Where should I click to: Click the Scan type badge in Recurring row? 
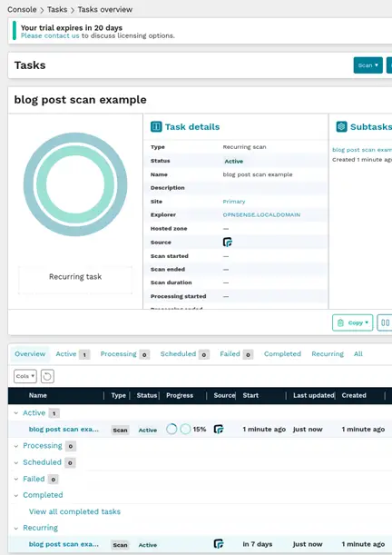pyautogui.click(x=120, y=545)
